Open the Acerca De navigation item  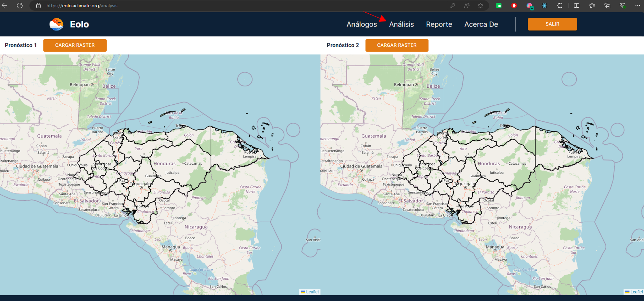coord(481,24)
